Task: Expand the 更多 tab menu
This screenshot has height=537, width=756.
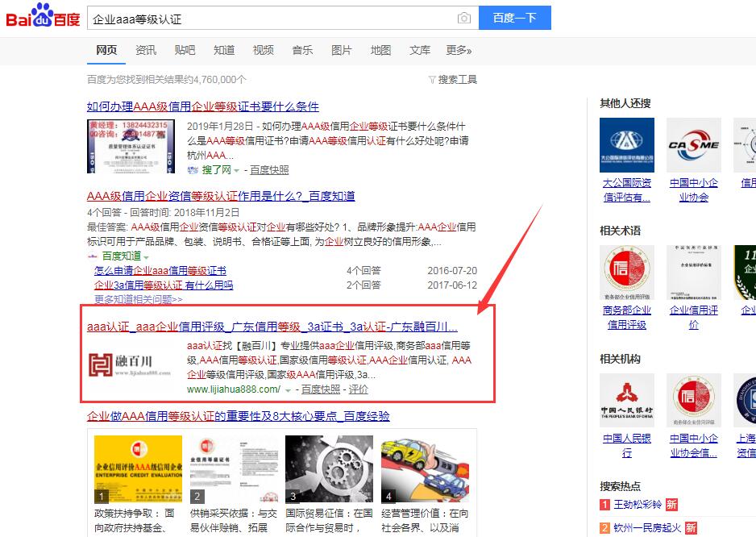Action: 459,50
